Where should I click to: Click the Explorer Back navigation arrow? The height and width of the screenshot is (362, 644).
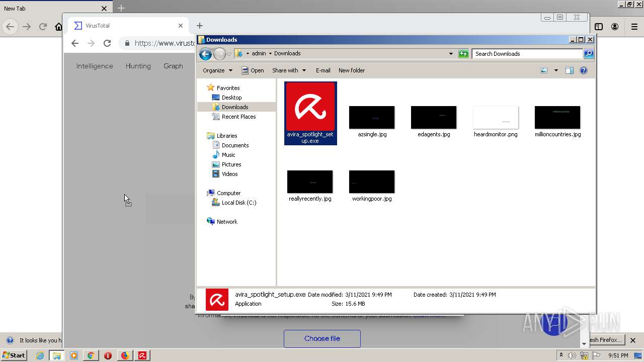205,54
